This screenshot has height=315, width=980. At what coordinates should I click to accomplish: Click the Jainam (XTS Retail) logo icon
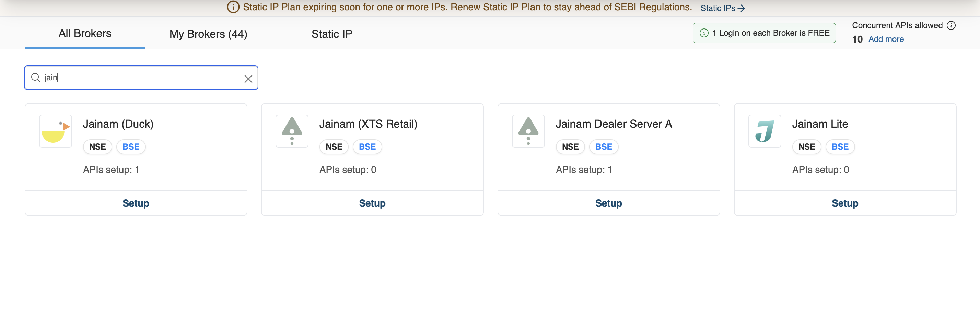[x=292, y=131]
